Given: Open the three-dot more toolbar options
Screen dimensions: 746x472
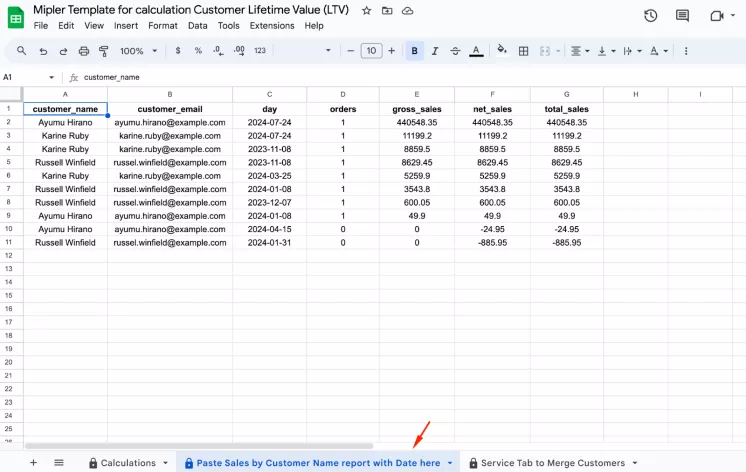Looking at the screenshot, I should point(686,51).
